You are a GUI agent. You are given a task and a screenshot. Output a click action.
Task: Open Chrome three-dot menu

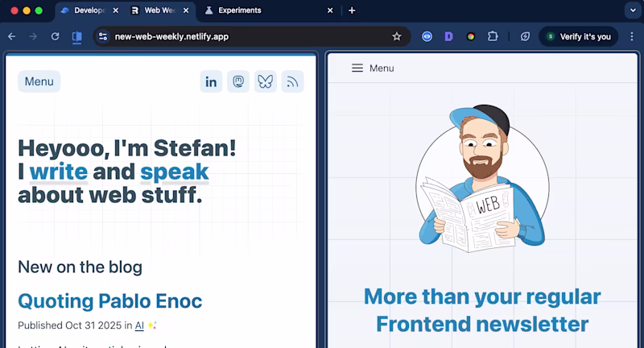pos(632,36)
